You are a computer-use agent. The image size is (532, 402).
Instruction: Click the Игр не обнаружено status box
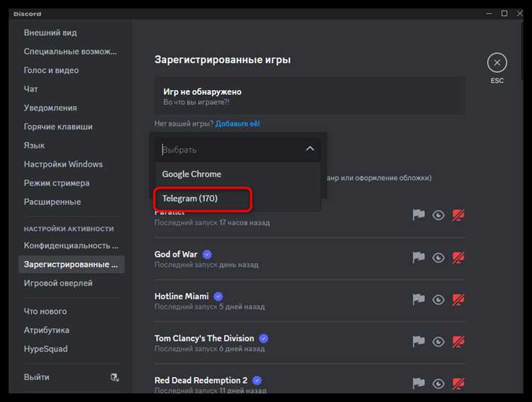tap(310, 96)
